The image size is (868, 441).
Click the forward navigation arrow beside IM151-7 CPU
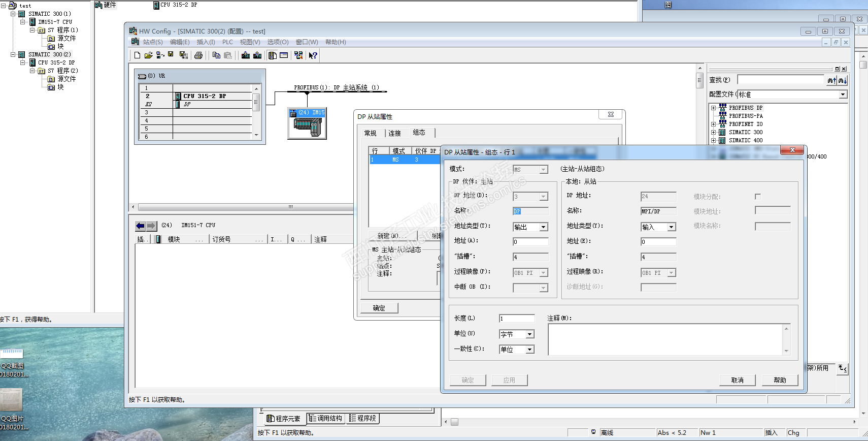tap(151, 226)
